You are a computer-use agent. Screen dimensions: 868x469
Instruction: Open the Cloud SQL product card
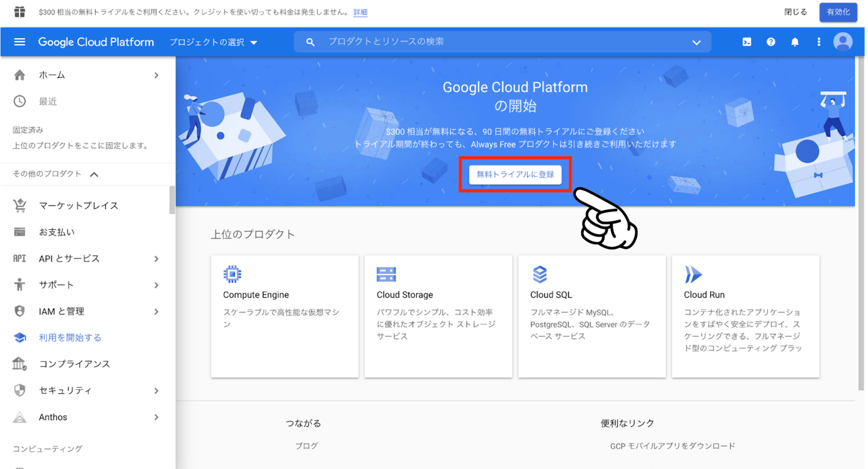coord(592,316)
